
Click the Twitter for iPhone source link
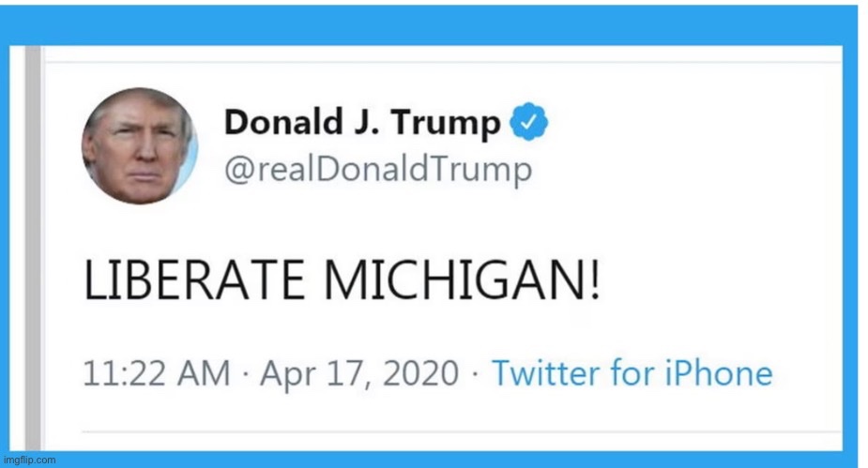(632, 373)
